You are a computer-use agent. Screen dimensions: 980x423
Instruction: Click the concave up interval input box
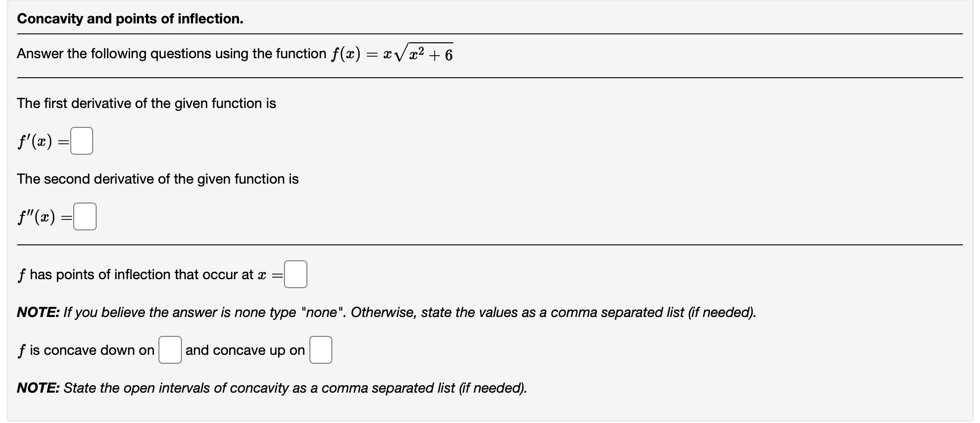tap(321, 350)
